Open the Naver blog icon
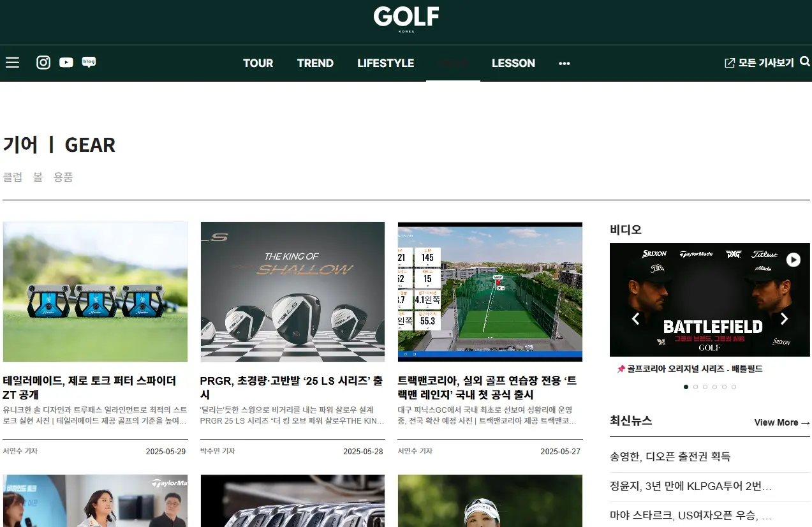Screen dimensions: 812x527 click(x=89, y=63)
